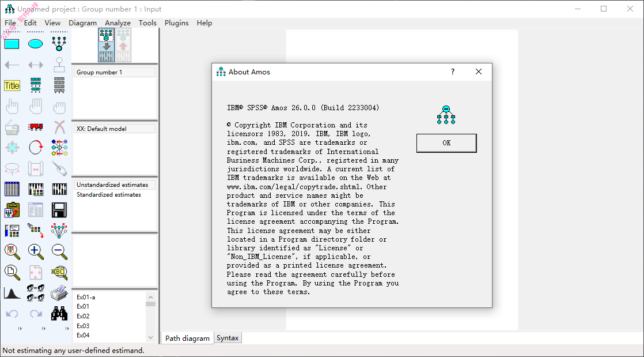Select the red circular arrow Rotate tool
644x357 pixels.
[36, 148]
